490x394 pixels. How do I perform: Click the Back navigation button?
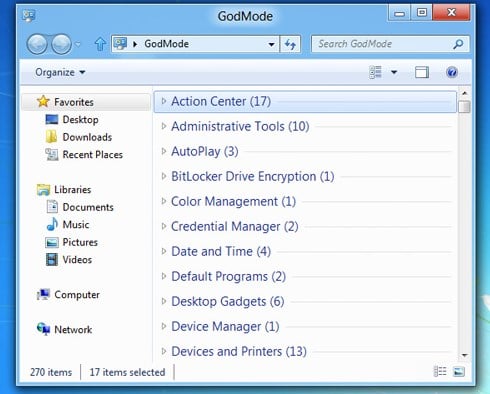click(37, 44)
